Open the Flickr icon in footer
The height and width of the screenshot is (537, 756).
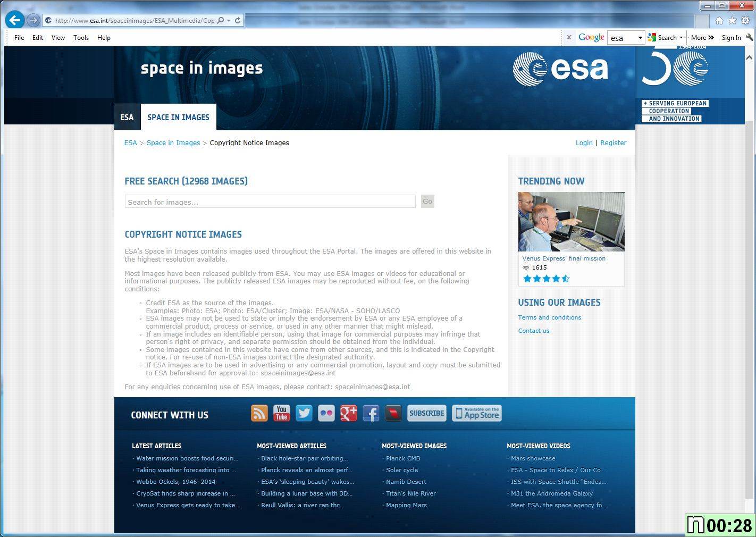326,413
